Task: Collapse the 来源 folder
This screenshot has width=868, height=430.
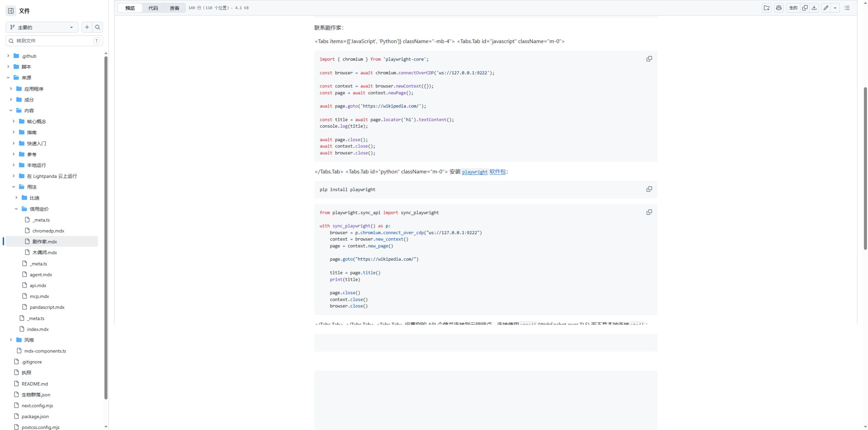Action: pyautogui.click(x=8, y=78)
